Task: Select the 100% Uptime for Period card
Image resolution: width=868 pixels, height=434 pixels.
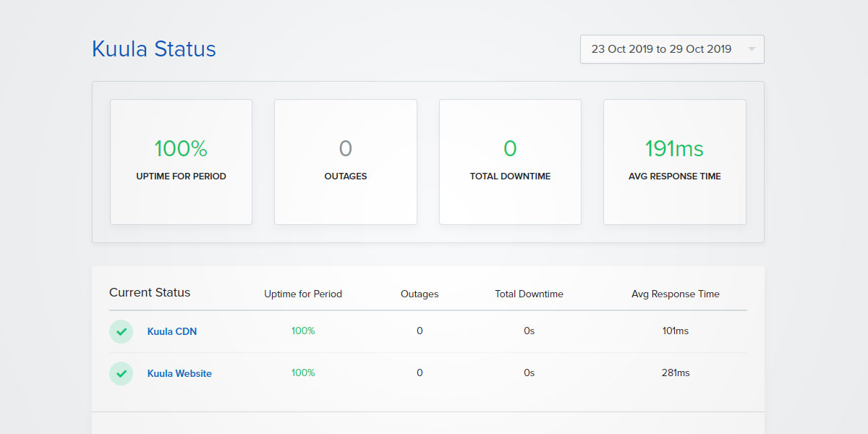Action: pos(181,162)
